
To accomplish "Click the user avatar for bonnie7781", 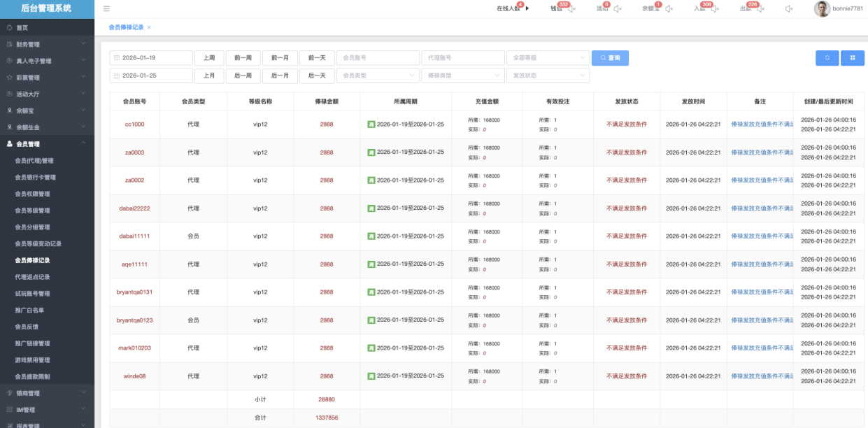I will (822, 8).
